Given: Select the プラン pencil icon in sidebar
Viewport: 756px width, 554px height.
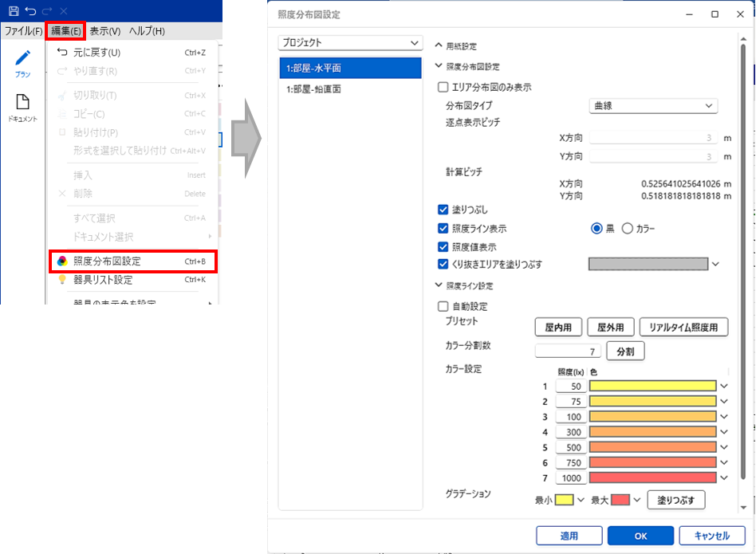Looking at the screenshot, I should 23,58.
